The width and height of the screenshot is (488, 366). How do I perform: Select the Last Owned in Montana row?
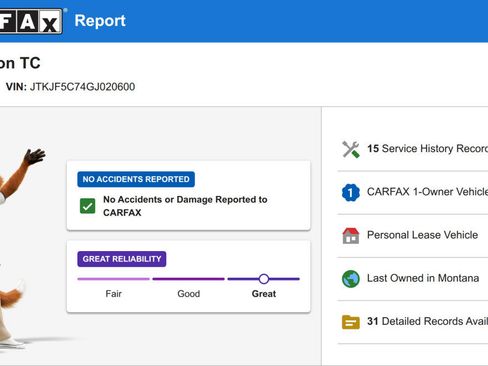click(413, 279)
